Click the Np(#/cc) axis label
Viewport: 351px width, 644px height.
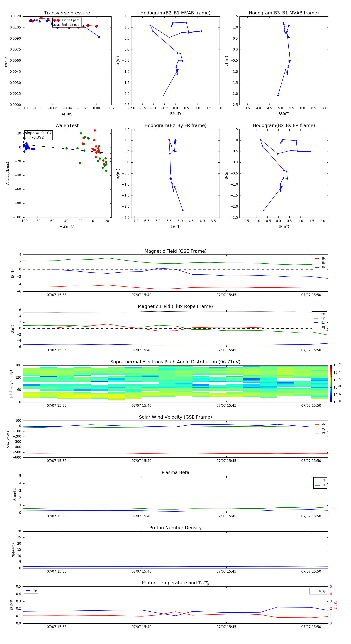pos(13,550)
